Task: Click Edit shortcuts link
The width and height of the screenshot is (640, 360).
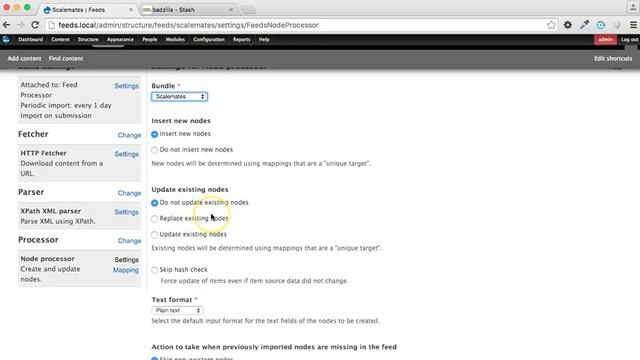Action: click(x=613, y=58)
